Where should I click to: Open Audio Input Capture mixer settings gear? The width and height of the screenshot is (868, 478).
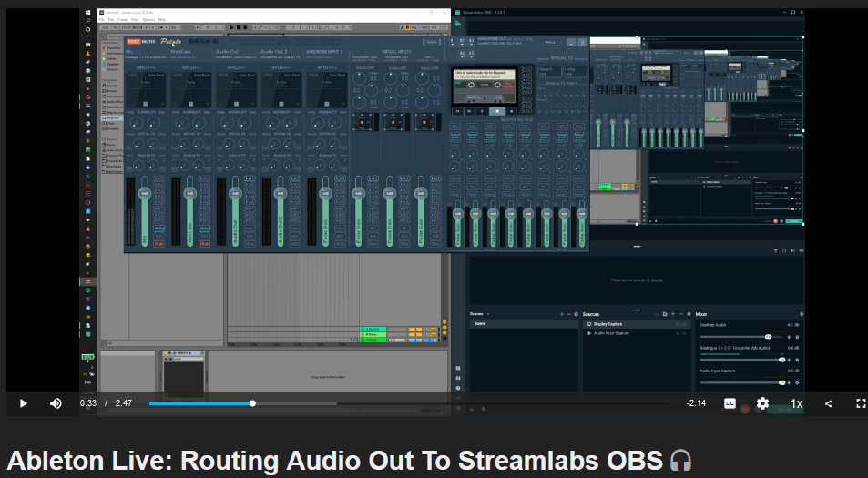tap(797, 382)
